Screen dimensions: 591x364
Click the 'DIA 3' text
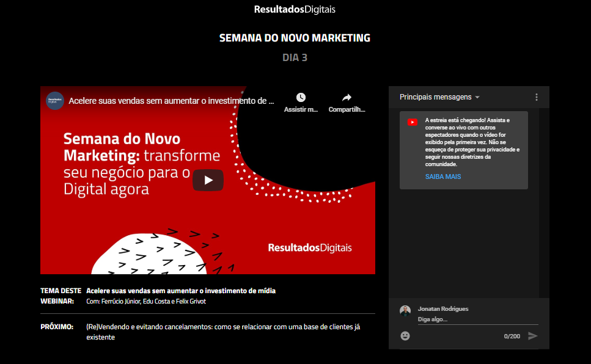tap(295, 57)
